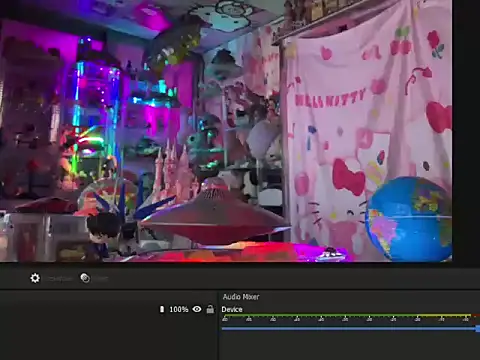The height and width of the screenshot is (360, 480).
Task: Select the Audio Mixer panel title
Action: (241, 297)
